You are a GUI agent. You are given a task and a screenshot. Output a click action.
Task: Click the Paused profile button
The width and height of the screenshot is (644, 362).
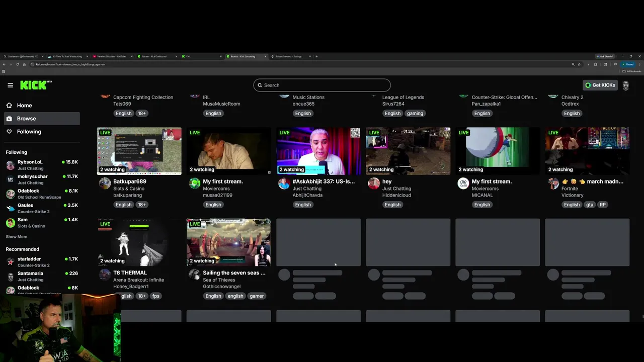click(x=628, y=64)
